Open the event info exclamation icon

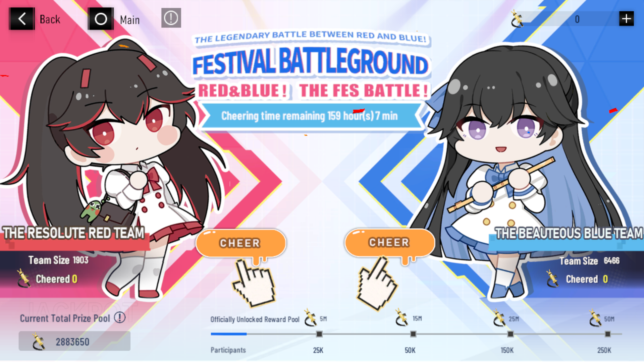coord(171,18)
